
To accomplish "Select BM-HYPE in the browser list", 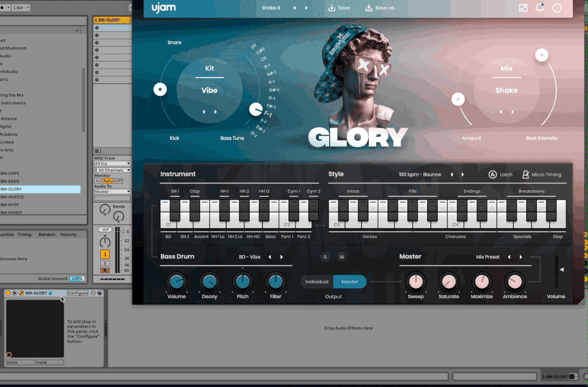I will click(40, 205).
